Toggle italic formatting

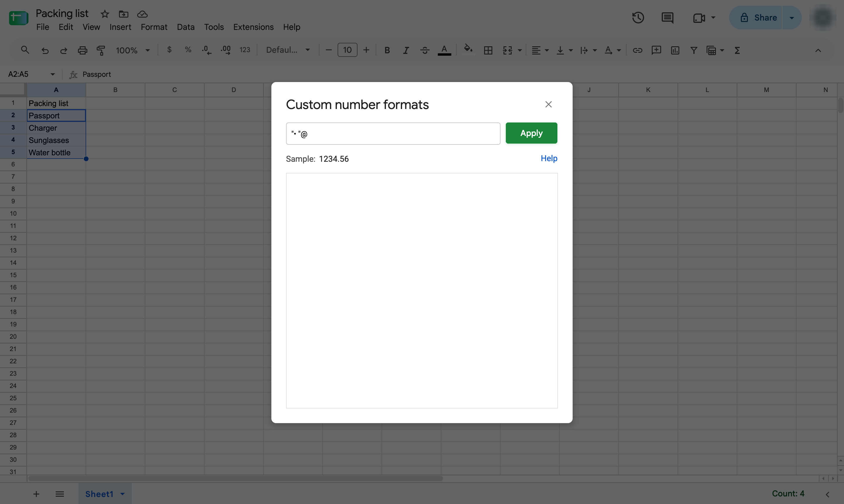click(406, 50)
